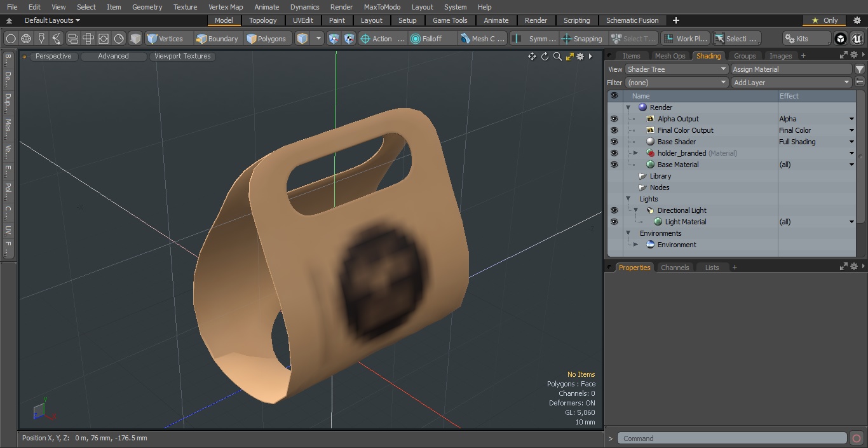
Task: Open the Geometry menu
Action: tap(147, 7)
